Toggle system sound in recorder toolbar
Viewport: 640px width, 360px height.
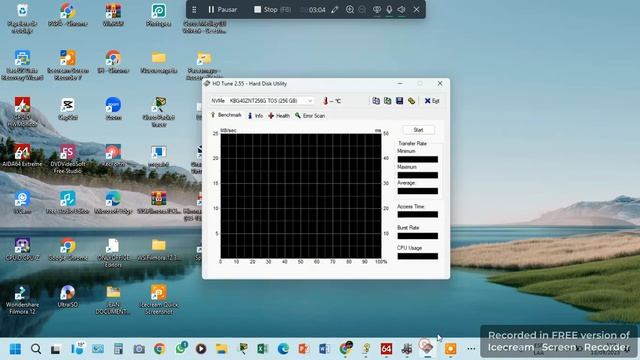(402, 9)
